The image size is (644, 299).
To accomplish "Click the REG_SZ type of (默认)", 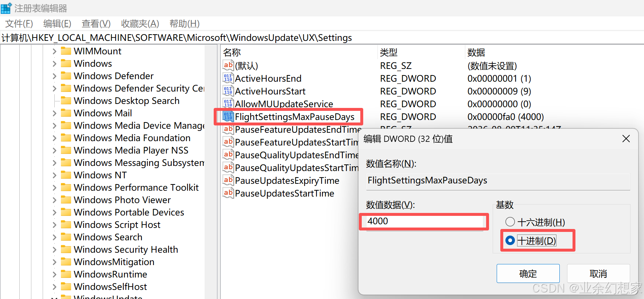I will click(396, 66).
